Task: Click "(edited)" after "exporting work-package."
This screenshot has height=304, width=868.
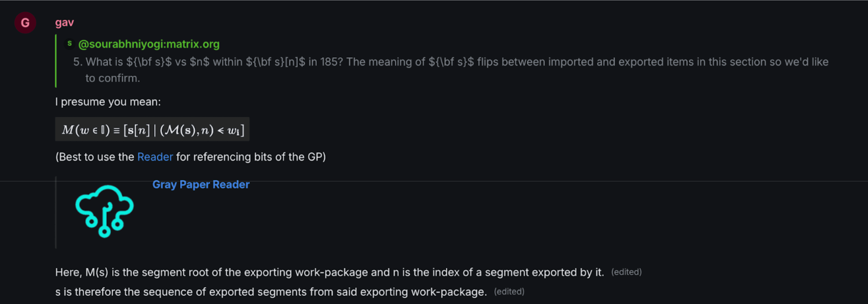Action: [509, 292]
